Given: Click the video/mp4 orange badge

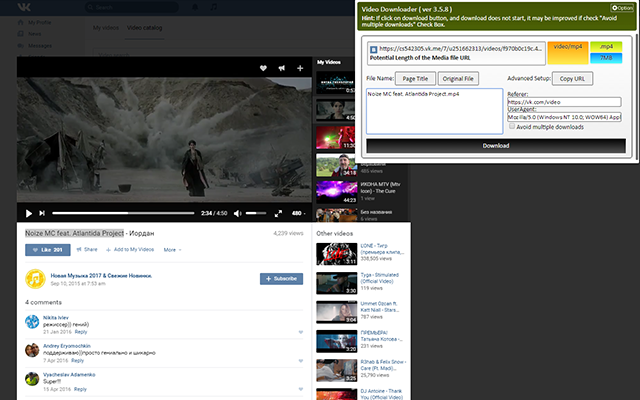Looking at the screenshot, I should (x=568, y=53).
